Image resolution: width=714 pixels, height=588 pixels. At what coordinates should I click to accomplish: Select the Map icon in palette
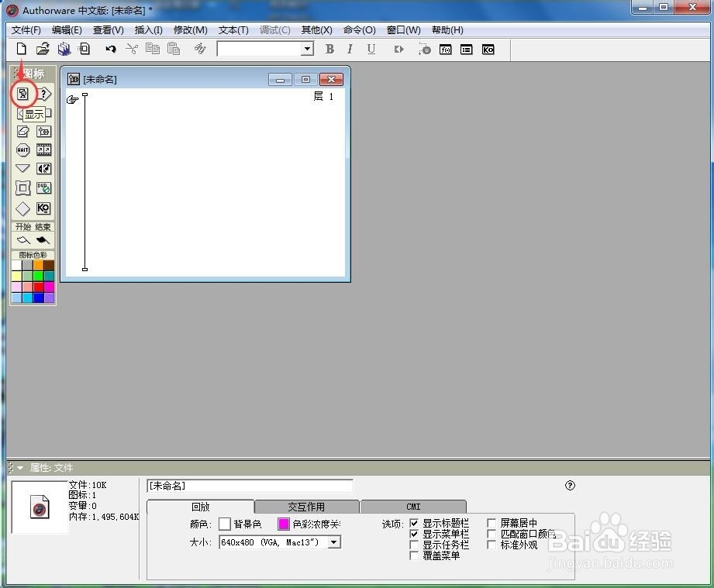(x=43, y=132)
